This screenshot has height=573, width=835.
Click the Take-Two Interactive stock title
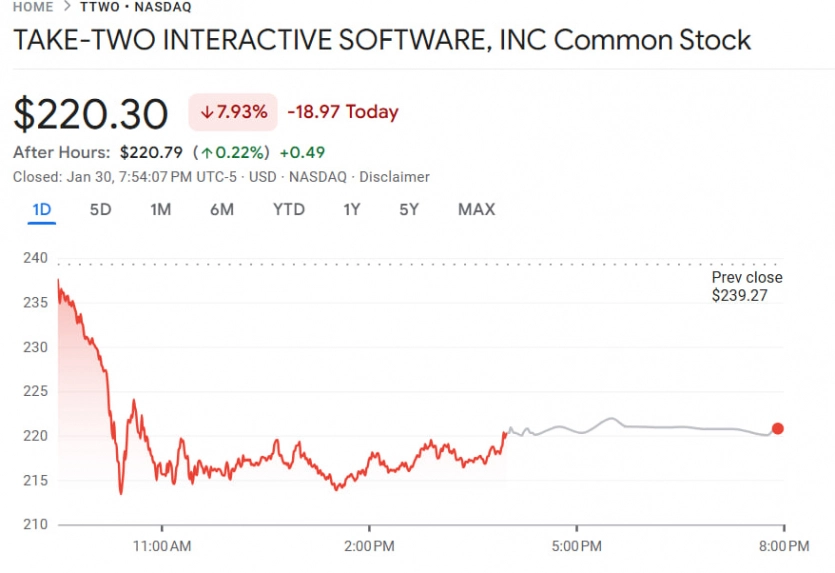pyautogui.click(x=381, y=40)
